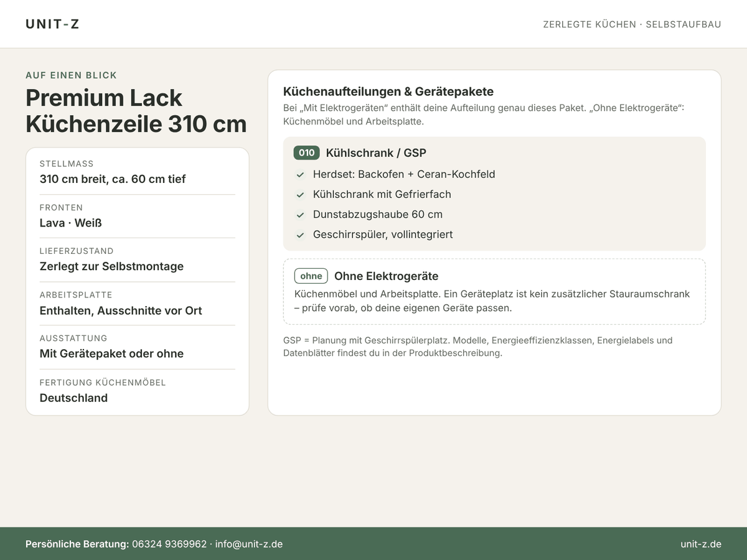Click the info@unit-z.de email address
Screen dimensions: 747x560
click(x=249, y=544)
